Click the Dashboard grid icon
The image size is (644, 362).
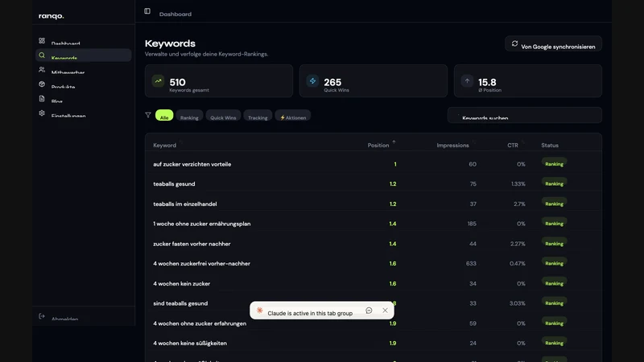tap(42, 41)
